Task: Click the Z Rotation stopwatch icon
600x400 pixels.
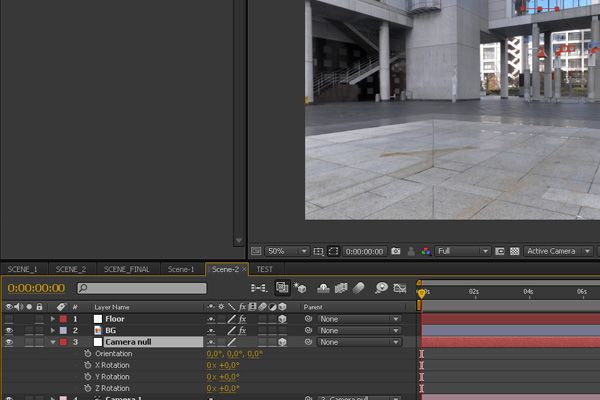Action: pyautogui.click(x=88, y=388)
